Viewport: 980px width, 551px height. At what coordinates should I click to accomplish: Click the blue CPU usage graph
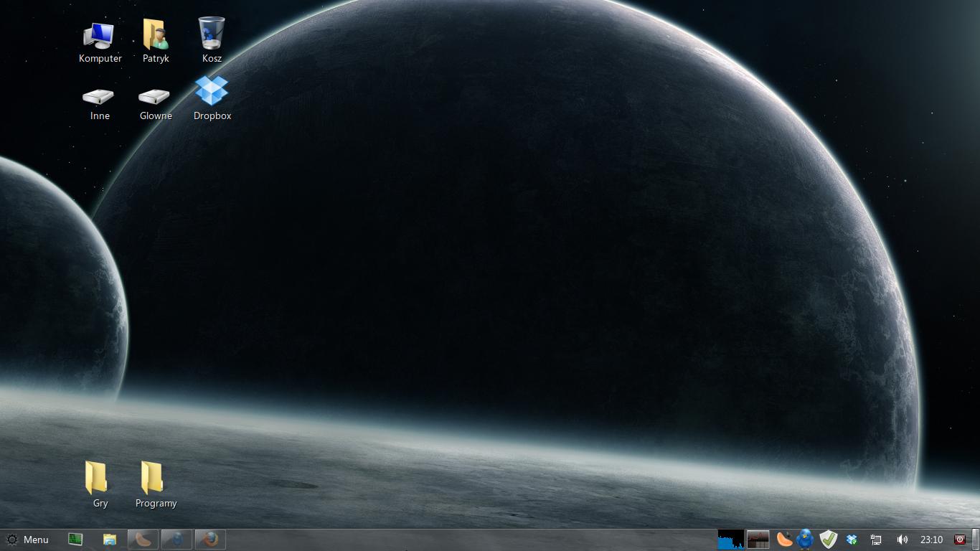pos(730,540)
